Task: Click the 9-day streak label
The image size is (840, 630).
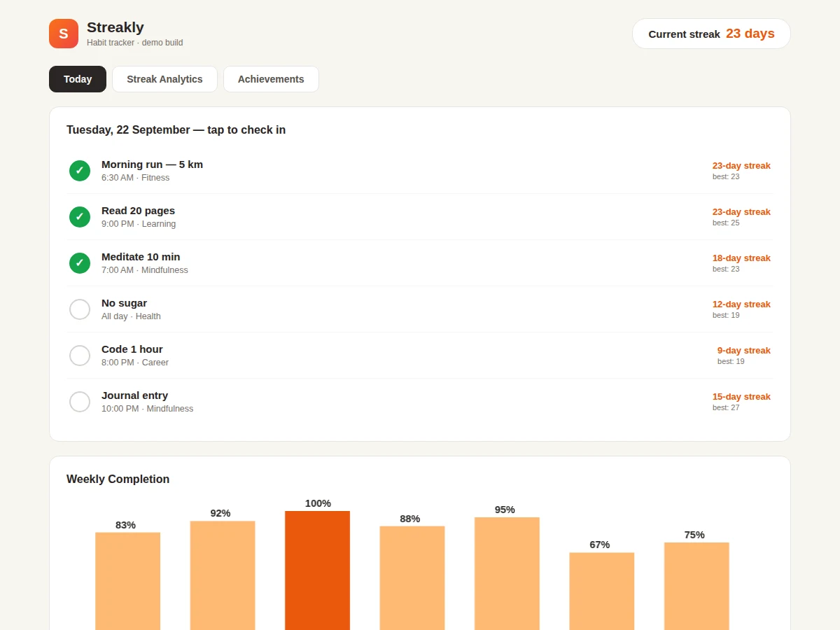Action: (744, 351)
